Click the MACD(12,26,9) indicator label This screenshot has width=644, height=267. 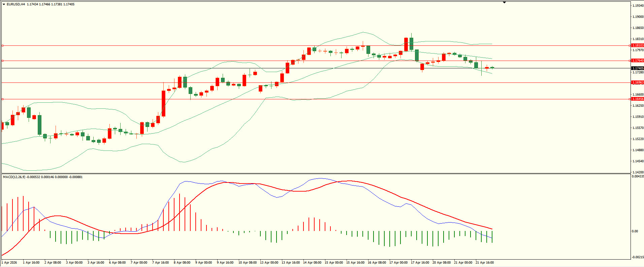(14, 177)
